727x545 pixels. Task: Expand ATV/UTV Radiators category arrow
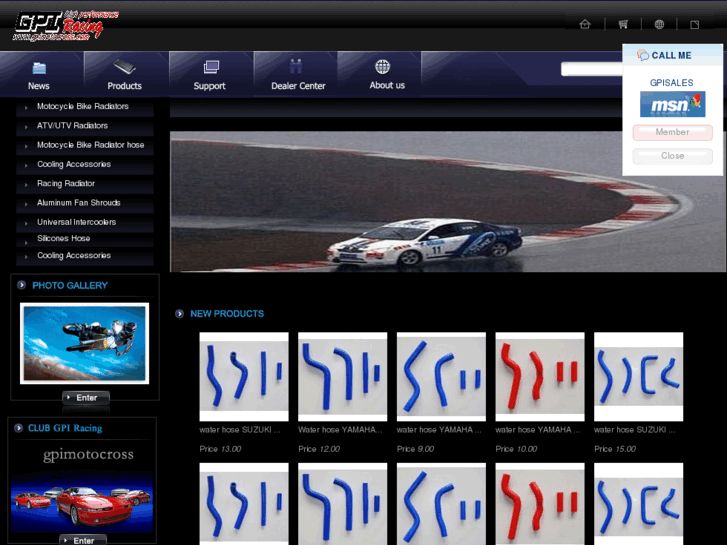[x=26, y=127]
